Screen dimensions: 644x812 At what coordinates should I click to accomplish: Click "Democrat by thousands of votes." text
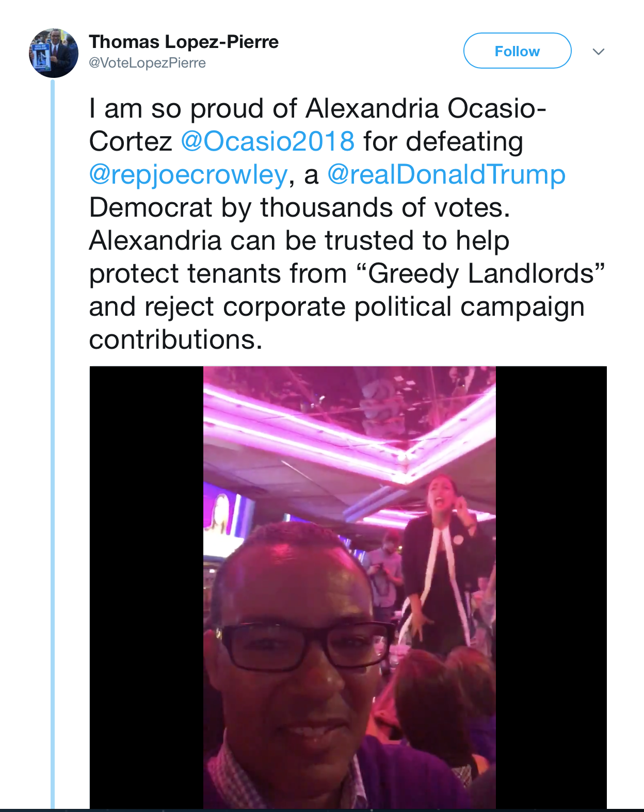[300, 208]
